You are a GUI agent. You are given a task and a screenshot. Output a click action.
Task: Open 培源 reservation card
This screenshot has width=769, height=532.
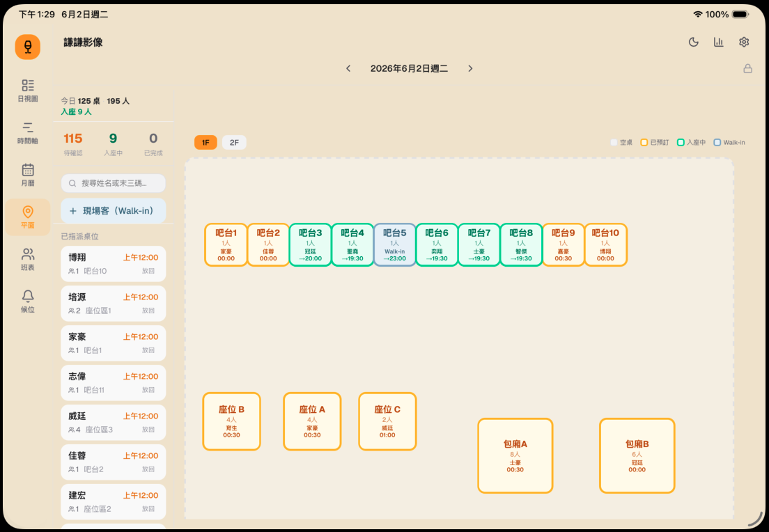[114, 304]
